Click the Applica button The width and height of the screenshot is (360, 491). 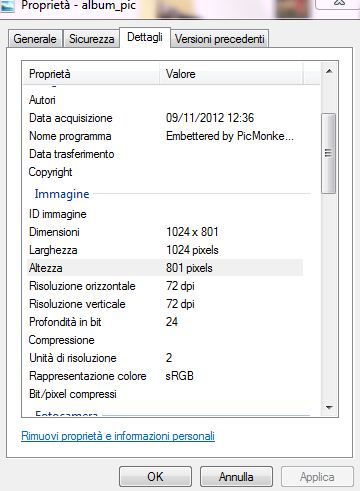(x=317, y=477)
